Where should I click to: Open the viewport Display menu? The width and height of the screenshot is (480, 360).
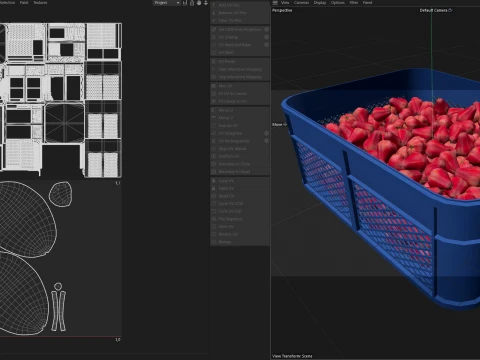(320, 3)
